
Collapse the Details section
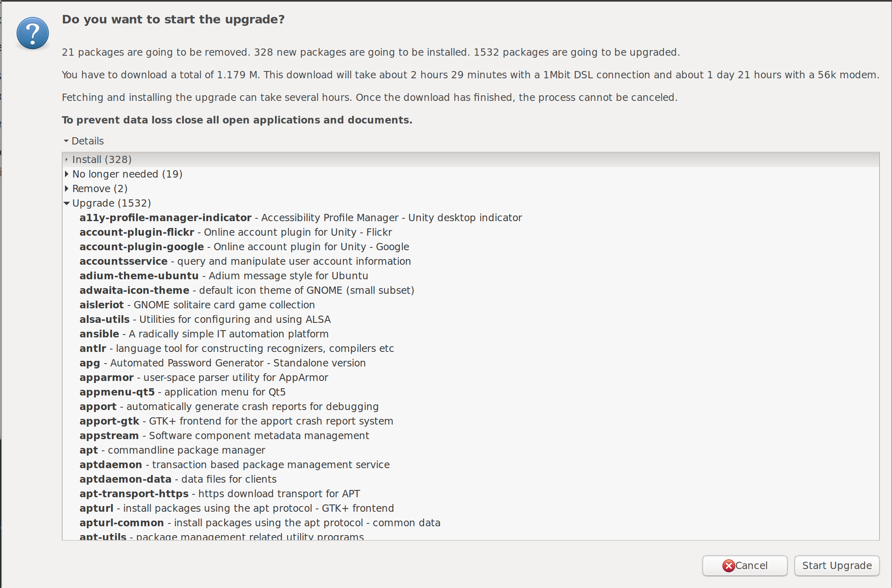[x=66, y=141]
